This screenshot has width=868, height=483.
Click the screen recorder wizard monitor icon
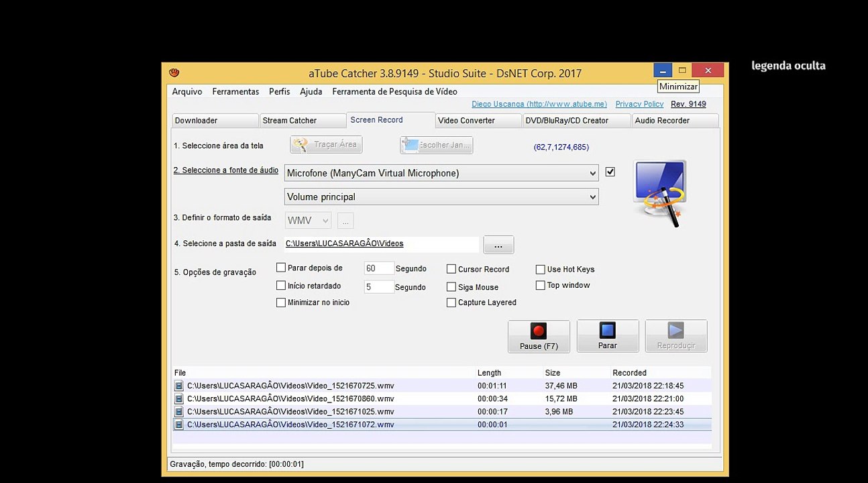tap(660, 193)
